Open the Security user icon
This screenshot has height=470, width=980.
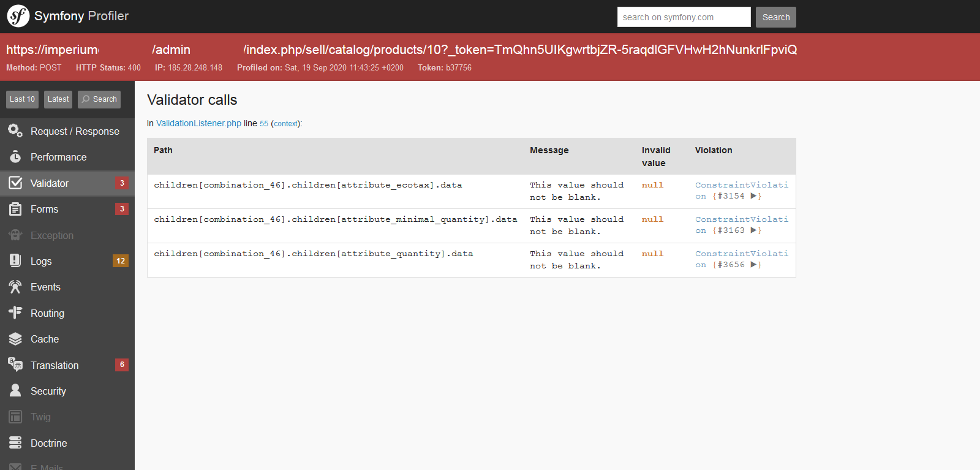[15, 390]
